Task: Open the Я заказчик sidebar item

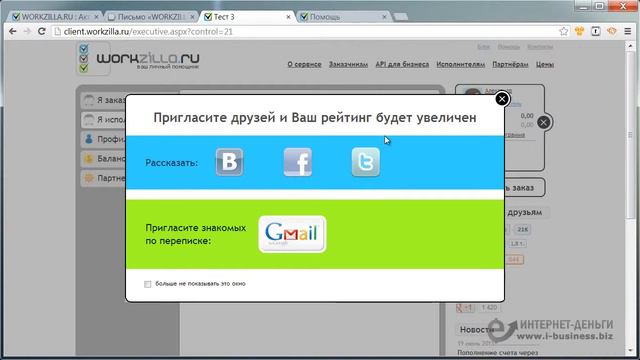Action: point(103,100)
